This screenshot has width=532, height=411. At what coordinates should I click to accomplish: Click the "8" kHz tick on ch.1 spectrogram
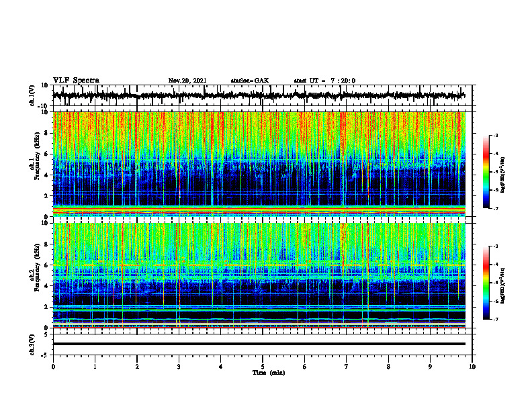point(46,133)
